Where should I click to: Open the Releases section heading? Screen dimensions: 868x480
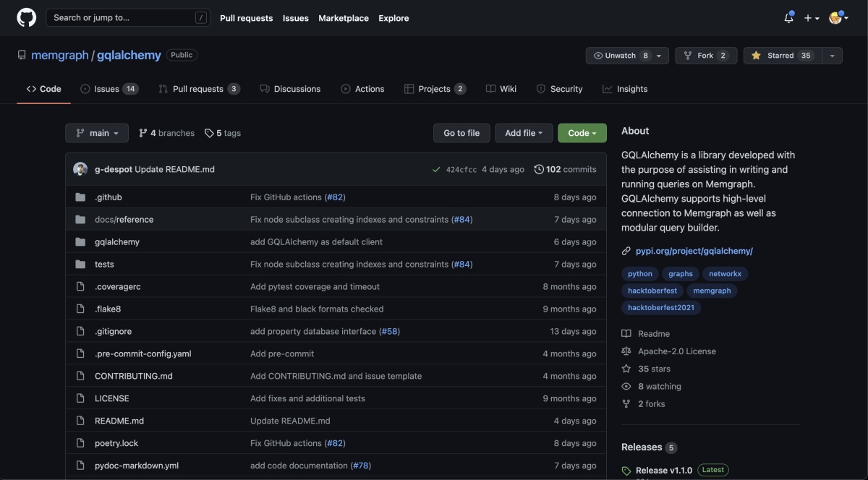(642, 447)
